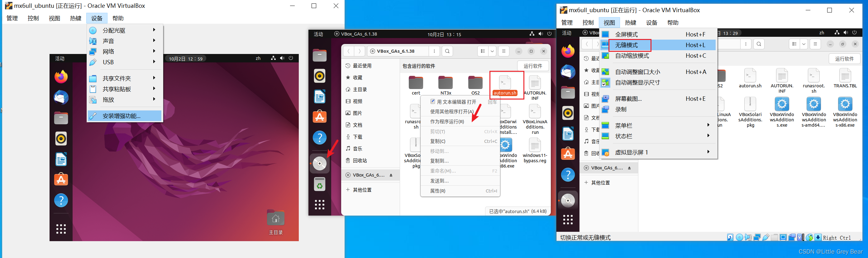Click the disc icon in middle screenshot dock
868x258 pixels.
click(x=319, y=163)
